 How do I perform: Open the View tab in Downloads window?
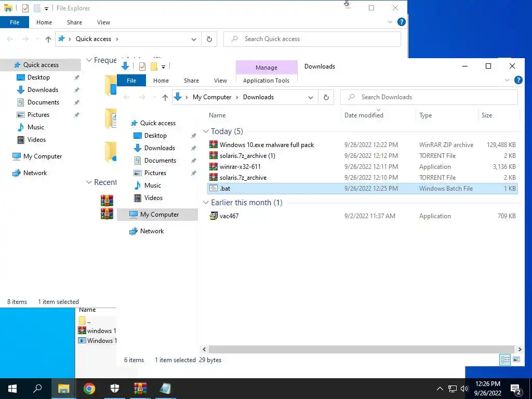(220, 81)
